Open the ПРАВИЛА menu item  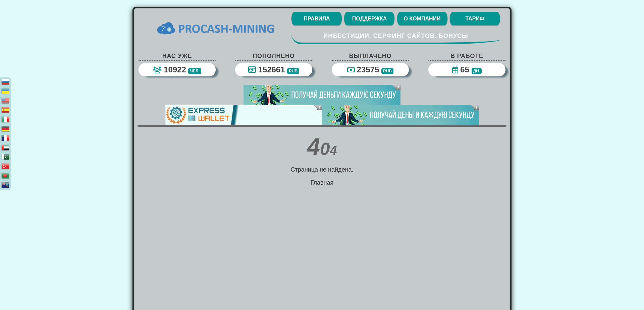[316, 18]
